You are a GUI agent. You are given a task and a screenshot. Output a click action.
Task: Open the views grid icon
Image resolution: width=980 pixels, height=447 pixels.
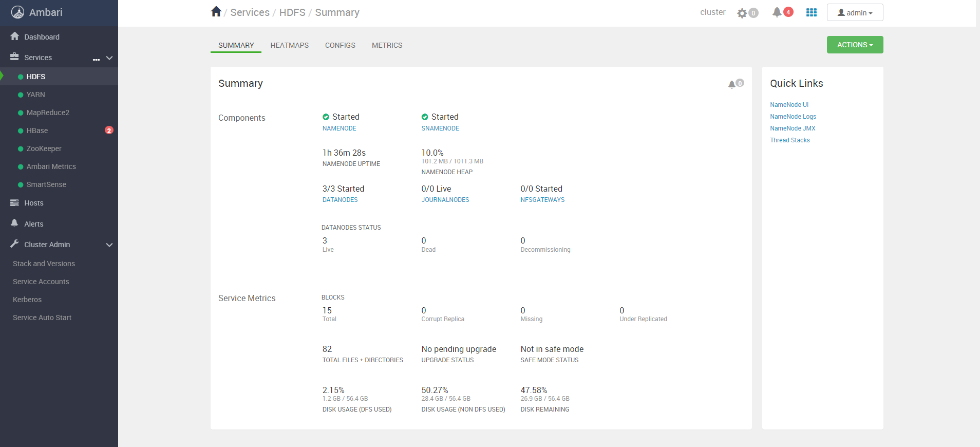[x=812, y=12]
